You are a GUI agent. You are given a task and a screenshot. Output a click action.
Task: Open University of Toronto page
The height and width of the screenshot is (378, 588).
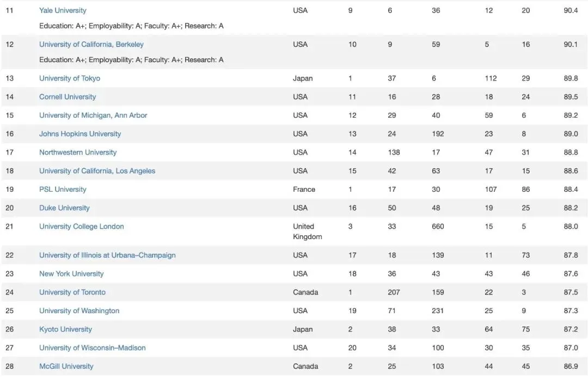coord(72,292)
